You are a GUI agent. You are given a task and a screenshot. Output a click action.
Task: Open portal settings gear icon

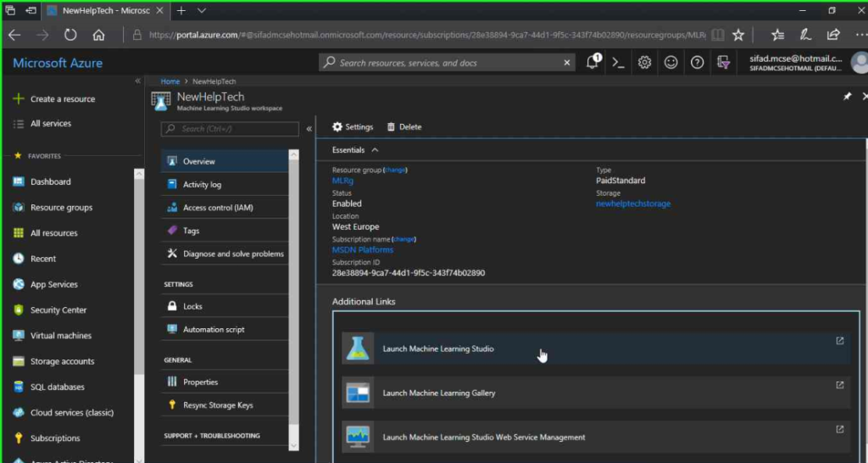click(644, 63)
